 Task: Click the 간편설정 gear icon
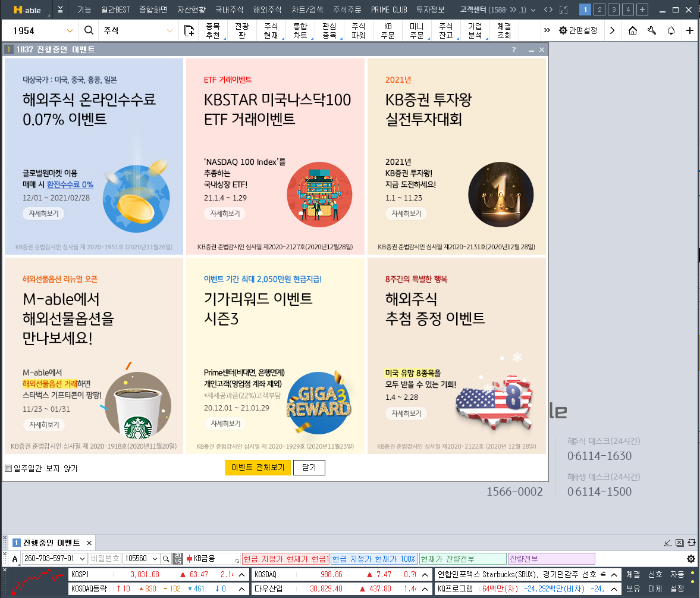(563, 30)
